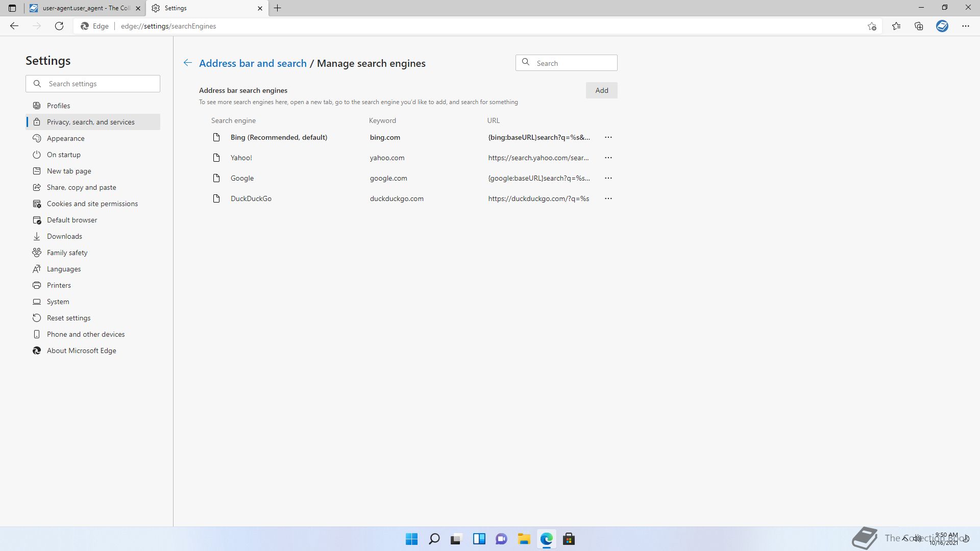Open Reset settings section
Viewport: 980px width, 551px height.
point(93,318)
